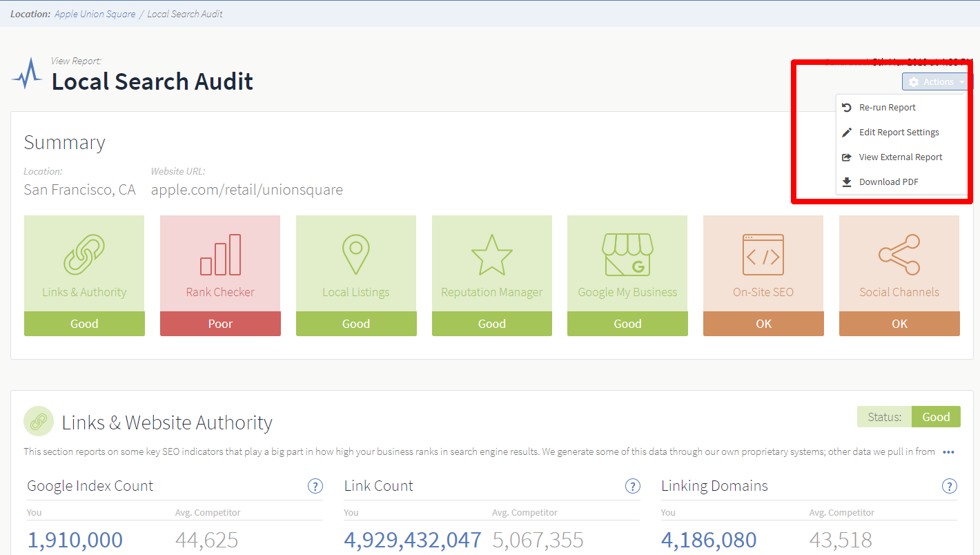Click the share nodes Social Channels icon
This screenshot has height=555, width=980.
click(x=899, y=255)
